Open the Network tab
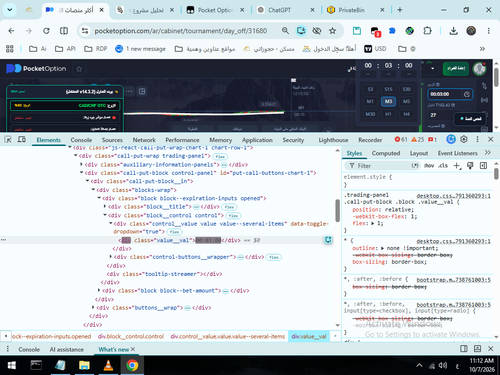500x375 pixels. tap(144, 140)
